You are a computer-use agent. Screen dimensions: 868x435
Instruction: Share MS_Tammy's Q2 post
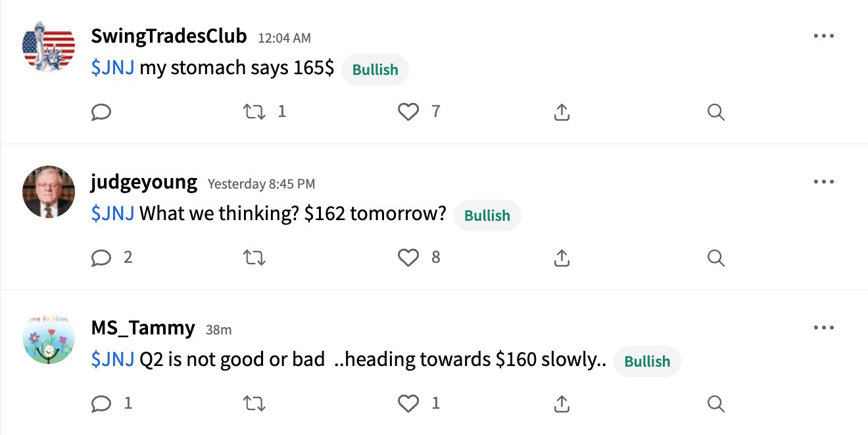[x=562, y=403]
